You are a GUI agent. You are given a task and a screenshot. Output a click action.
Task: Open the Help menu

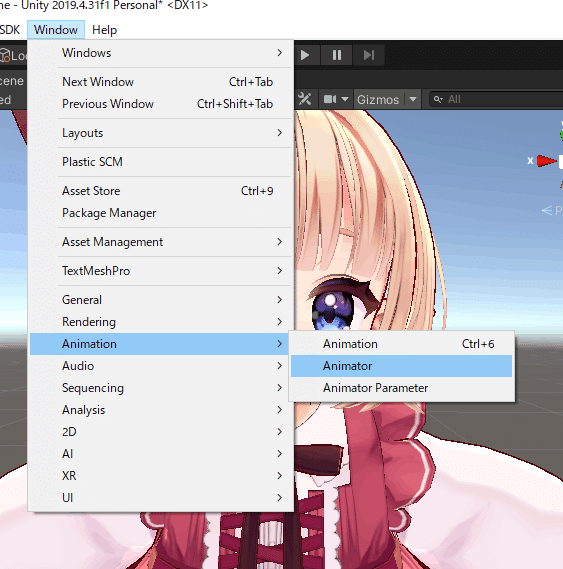coord(105,30)
